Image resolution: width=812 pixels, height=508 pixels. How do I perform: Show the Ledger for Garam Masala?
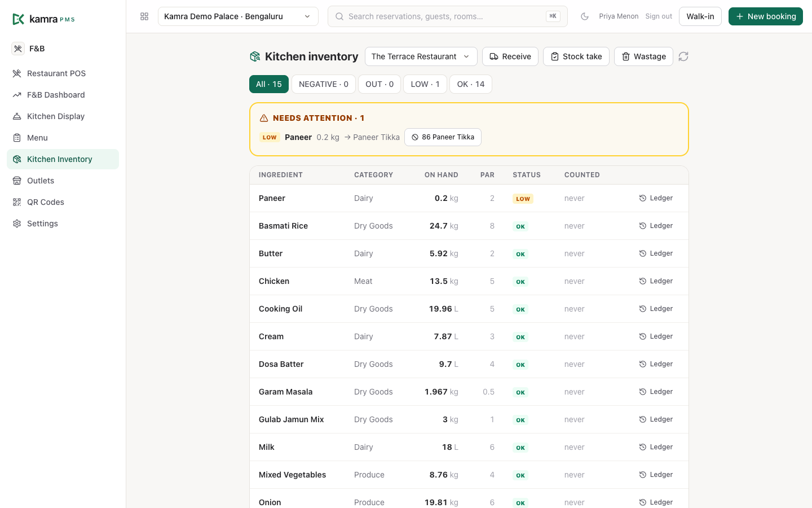(x=656, y=392)
